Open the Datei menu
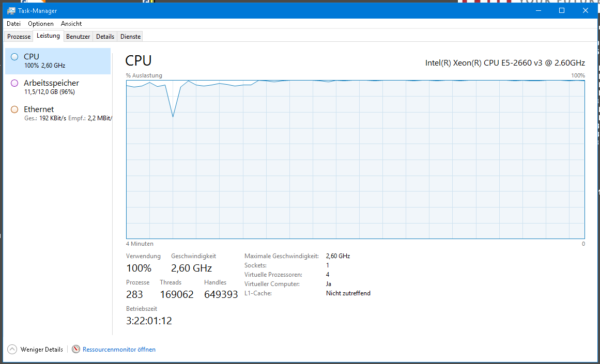The height and width of the screenshot is (364, 600). [14, 24]
